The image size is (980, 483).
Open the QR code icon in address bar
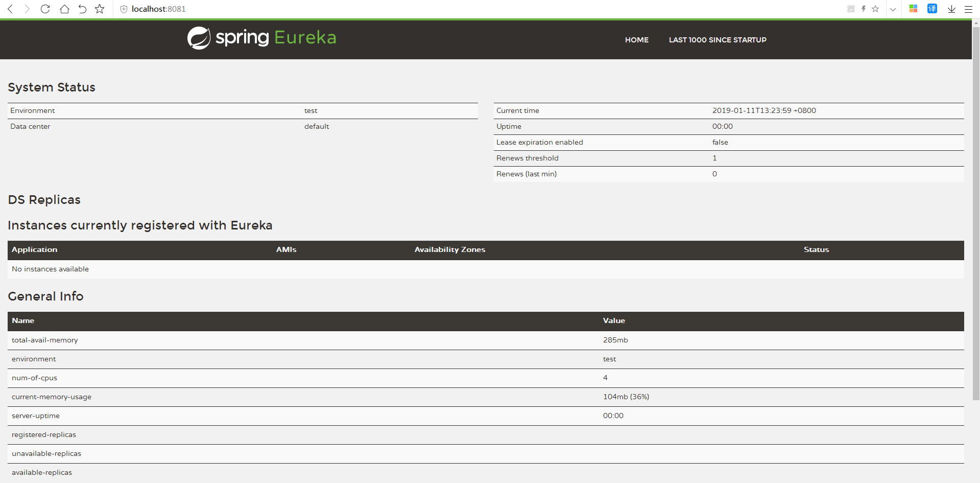pos(851,9)
